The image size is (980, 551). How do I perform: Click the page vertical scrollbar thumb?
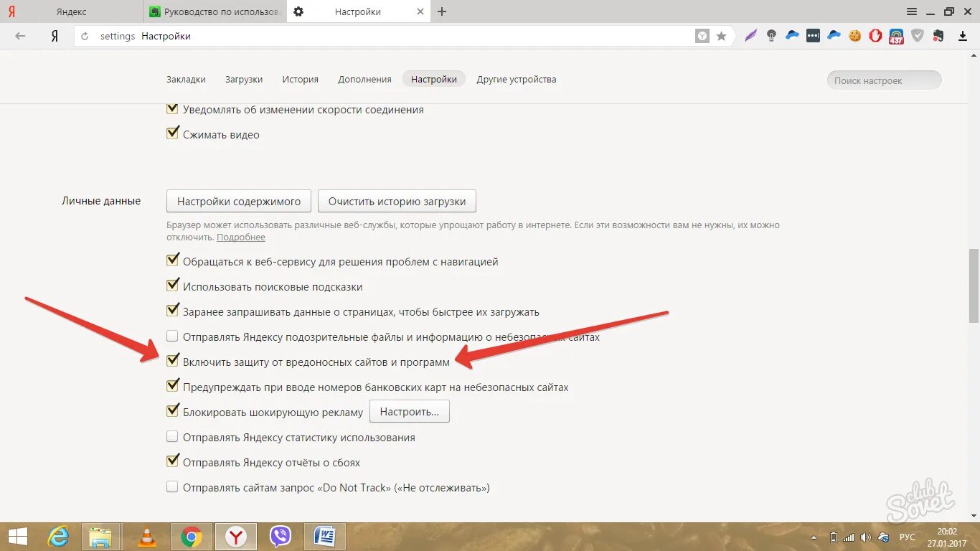point(974,285)
